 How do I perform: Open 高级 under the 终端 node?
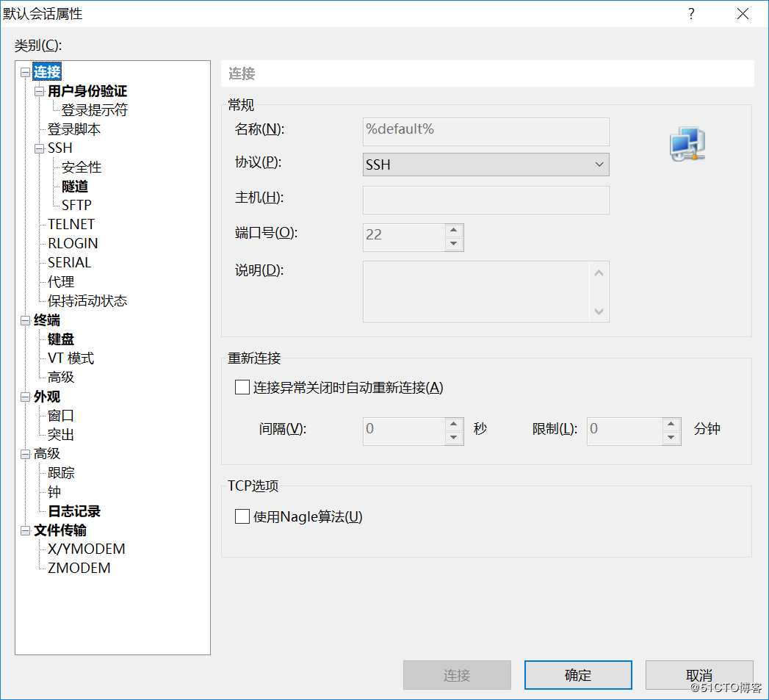point(61,378)
